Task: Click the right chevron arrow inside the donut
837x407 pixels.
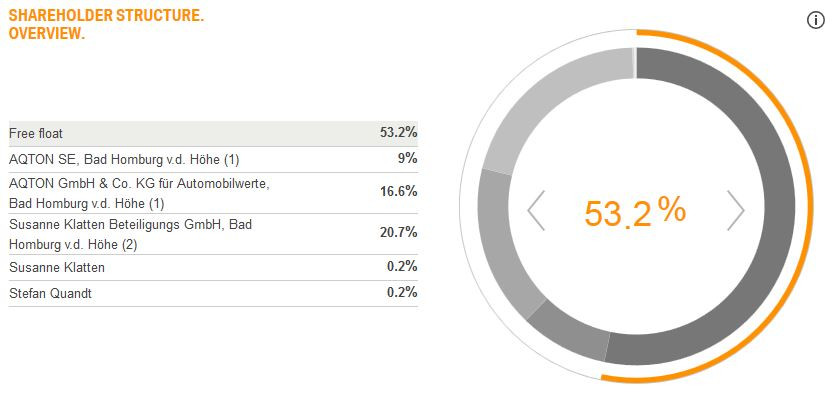Action: 736,210
